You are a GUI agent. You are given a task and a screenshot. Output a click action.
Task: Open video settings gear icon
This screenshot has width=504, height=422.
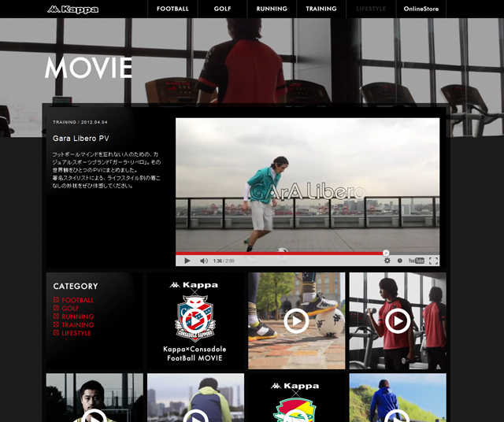(387, 261)
